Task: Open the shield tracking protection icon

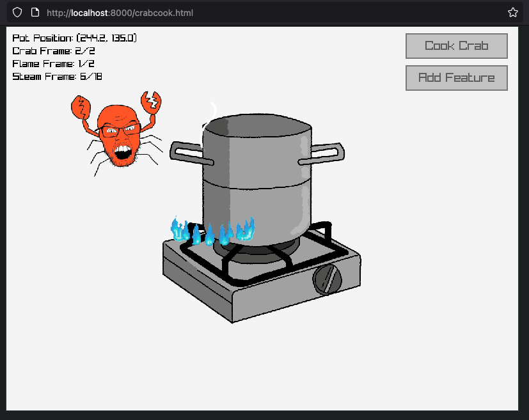Action: click(x=17, y=13)
